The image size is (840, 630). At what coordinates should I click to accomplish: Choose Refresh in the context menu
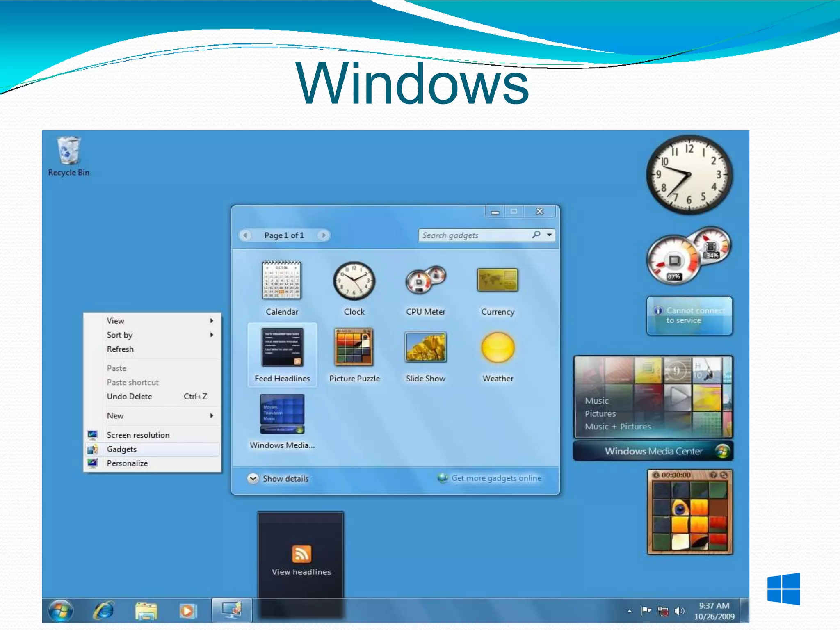click(x=152, y=349)
